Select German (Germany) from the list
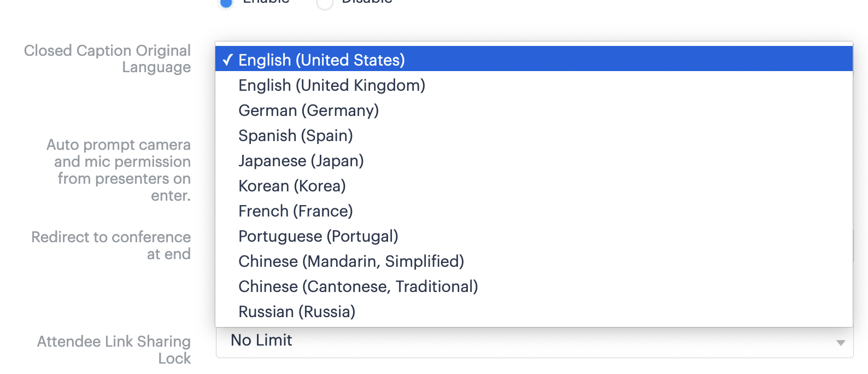This screenshot has height=374, width=868. pyautogui.click(x=309, y=110)
